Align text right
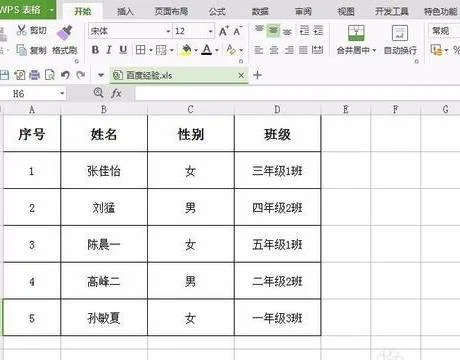The width and height of the screenshot is (460, 360). [x=289, y=50]
